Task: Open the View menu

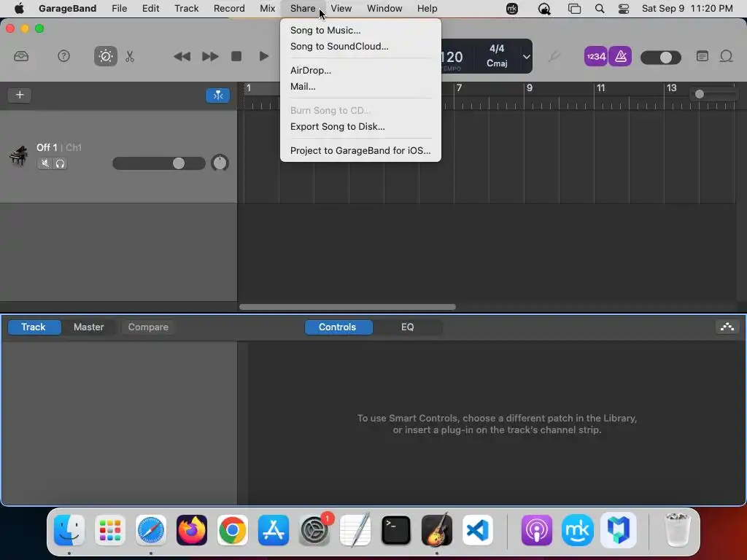Action: (x=341, y=8)
